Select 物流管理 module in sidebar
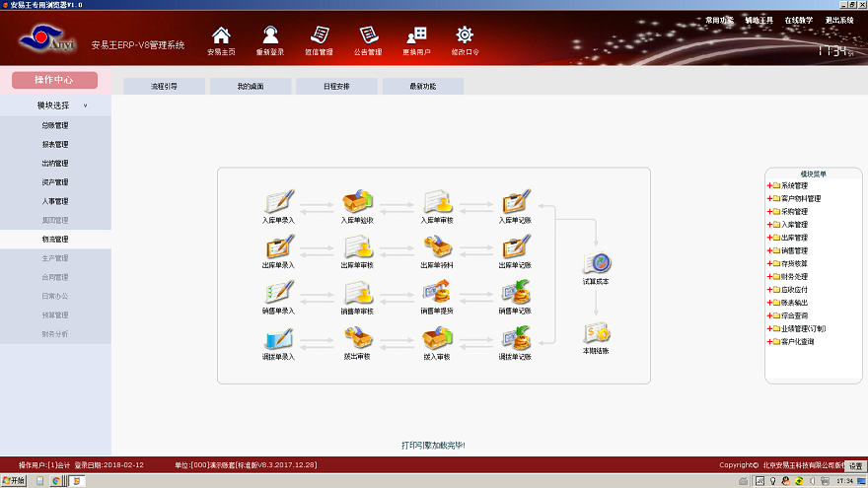 [55, 239]
